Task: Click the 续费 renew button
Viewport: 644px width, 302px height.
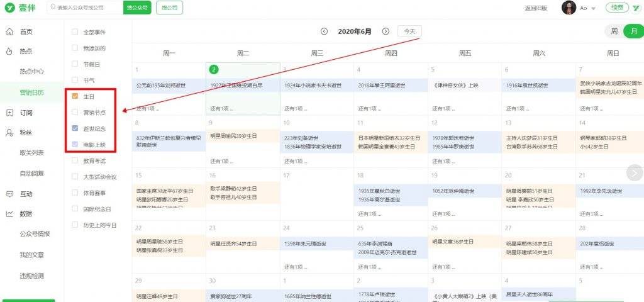Action: 618,8
